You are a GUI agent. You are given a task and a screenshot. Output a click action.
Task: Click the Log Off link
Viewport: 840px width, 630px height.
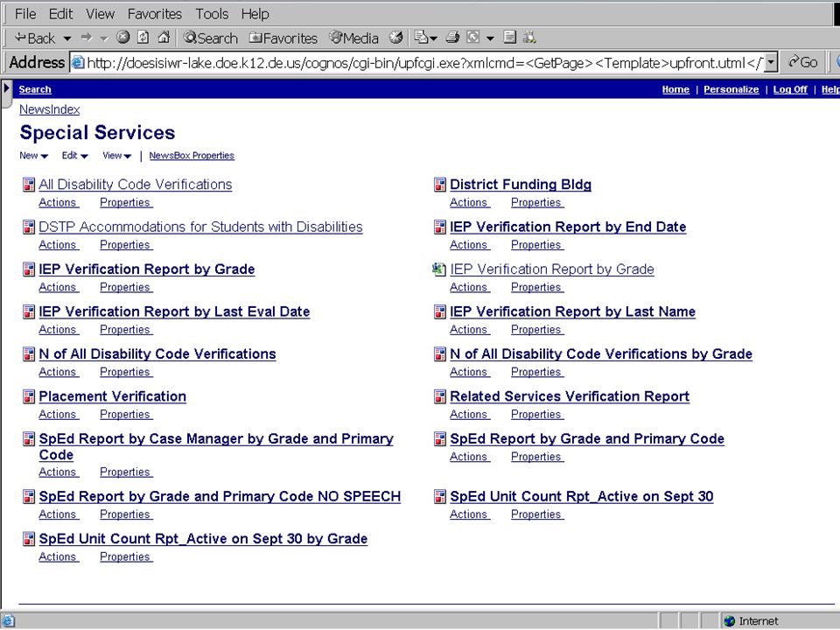(x=790, y=89)
